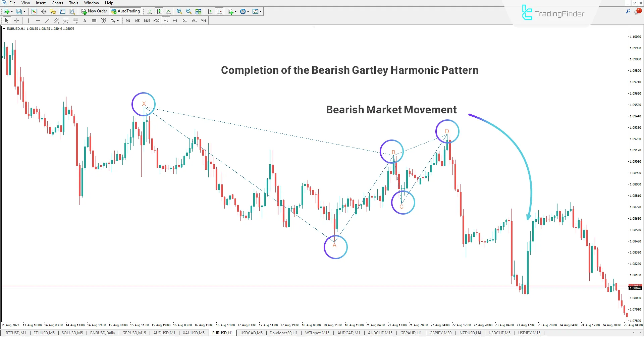
Task: Add a Fibonacci retracement
Action: pyautogui.click(x=66, y=20)
